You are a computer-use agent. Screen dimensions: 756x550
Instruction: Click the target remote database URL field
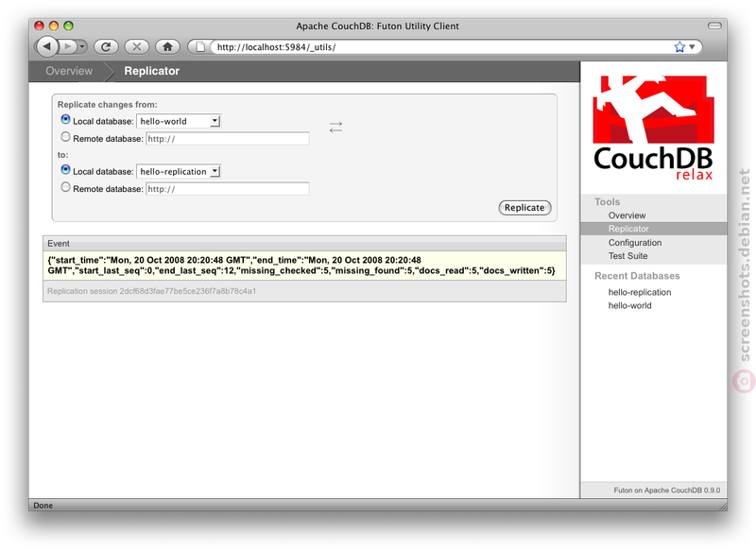(x=228, y=189)
